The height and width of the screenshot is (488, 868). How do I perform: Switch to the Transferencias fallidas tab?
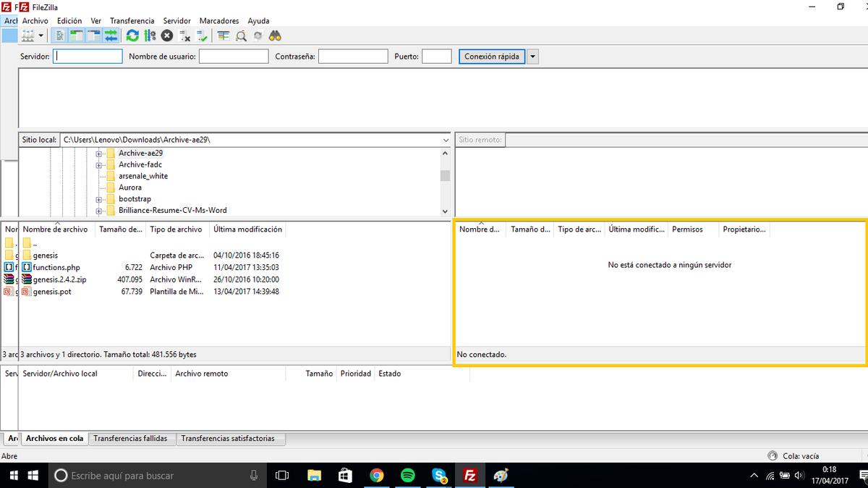coord(130,439)
